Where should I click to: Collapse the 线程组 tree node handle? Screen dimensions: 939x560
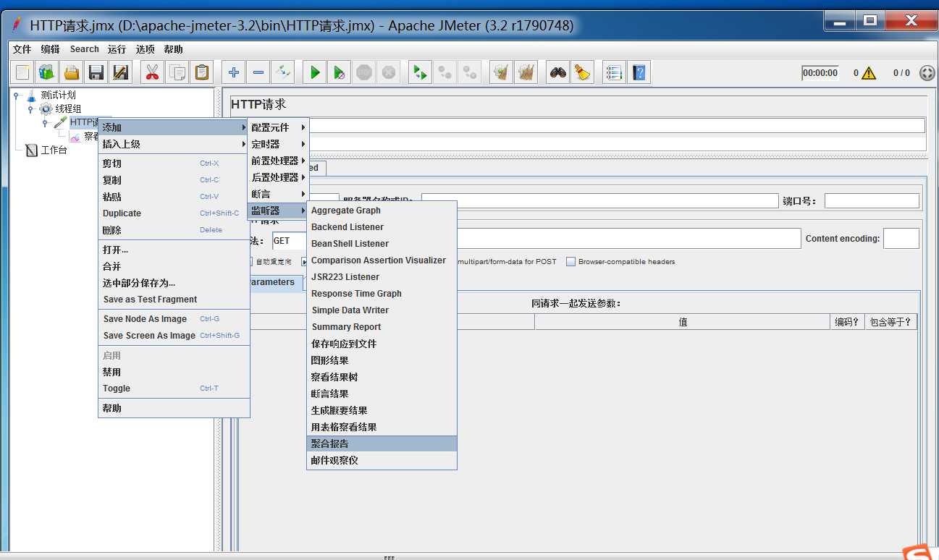[30, 109]
